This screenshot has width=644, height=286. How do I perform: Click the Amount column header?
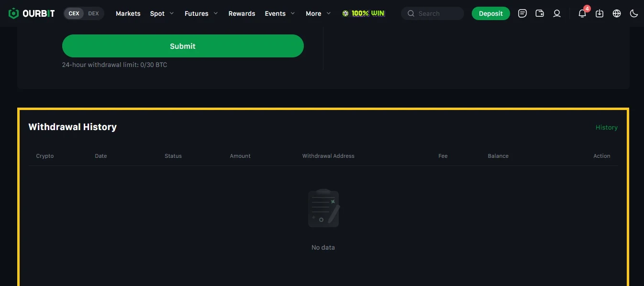(240, 156)
